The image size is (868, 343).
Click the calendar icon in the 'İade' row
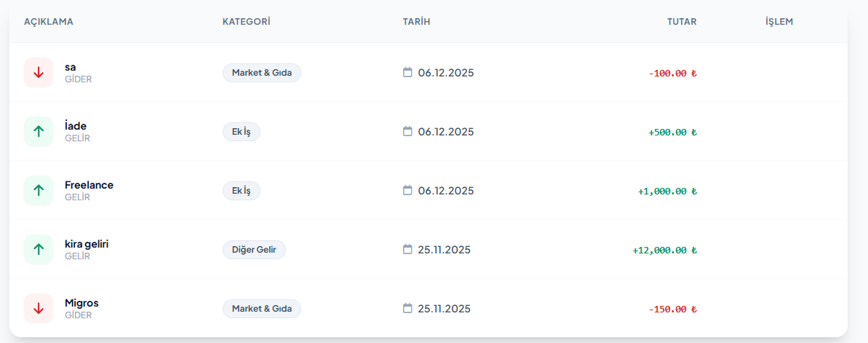407,131
